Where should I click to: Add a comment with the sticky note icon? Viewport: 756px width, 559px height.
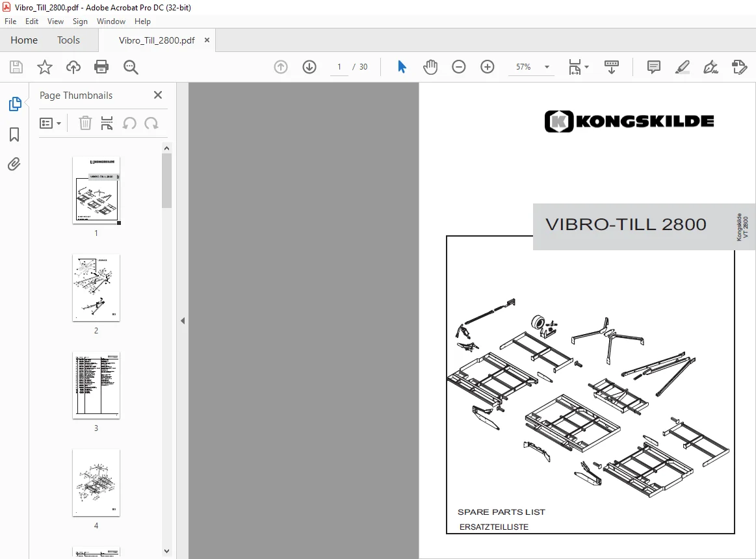coord(654,67)
